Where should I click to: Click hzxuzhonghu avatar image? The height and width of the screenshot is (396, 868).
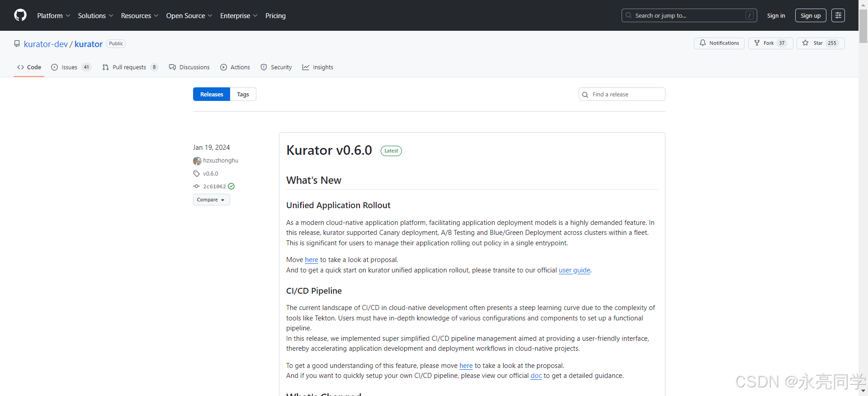pyautogui.click(x=197, y=161)
